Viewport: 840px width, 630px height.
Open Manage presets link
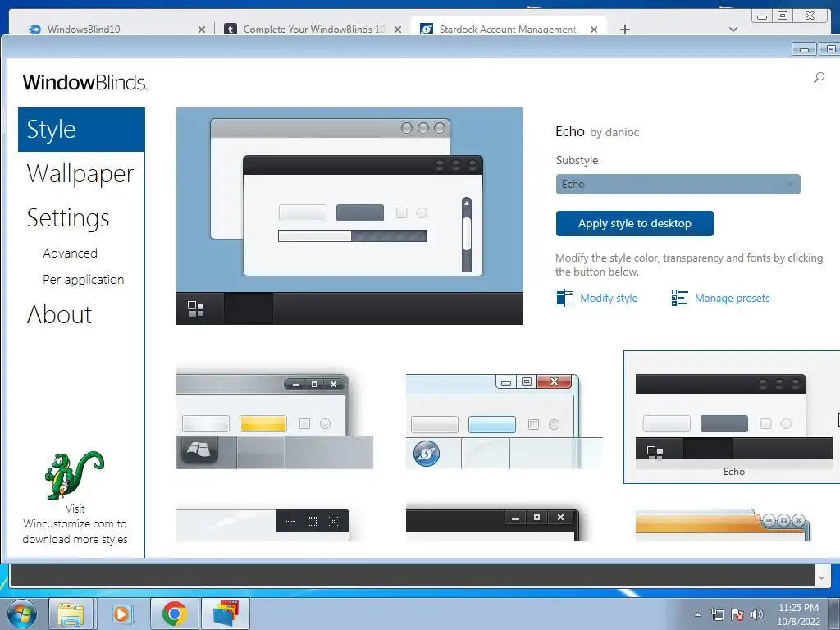(732, 298)
